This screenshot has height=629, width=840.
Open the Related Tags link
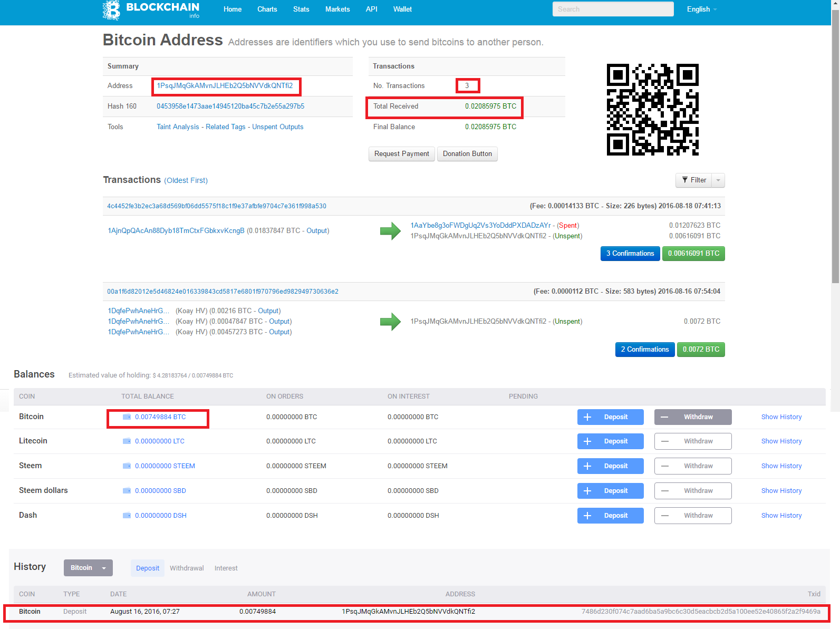point(226,127)
